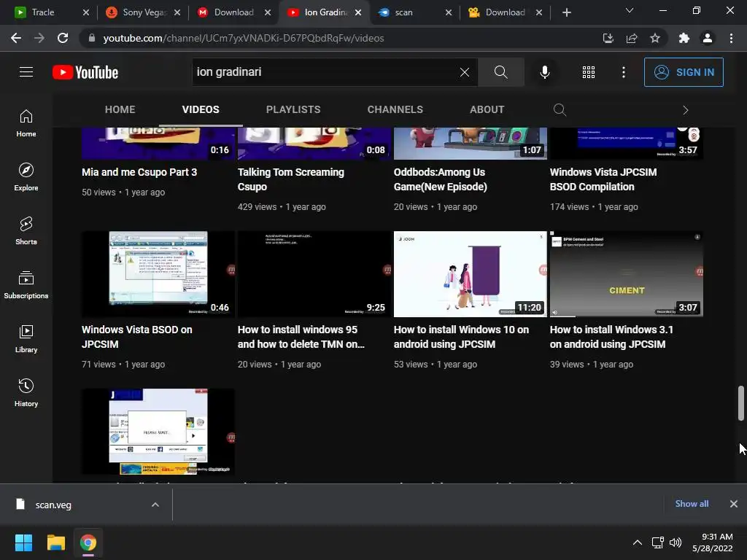Open Explore in the sidebar
Screen dimensions: 747x560
pos(26,177)
